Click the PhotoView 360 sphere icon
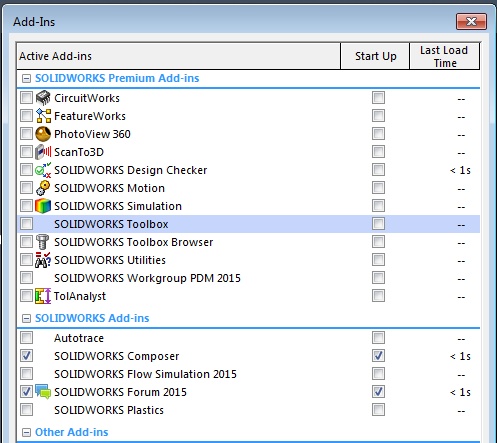The height and width of the screenshot is (443, 497). coord(43,134)
